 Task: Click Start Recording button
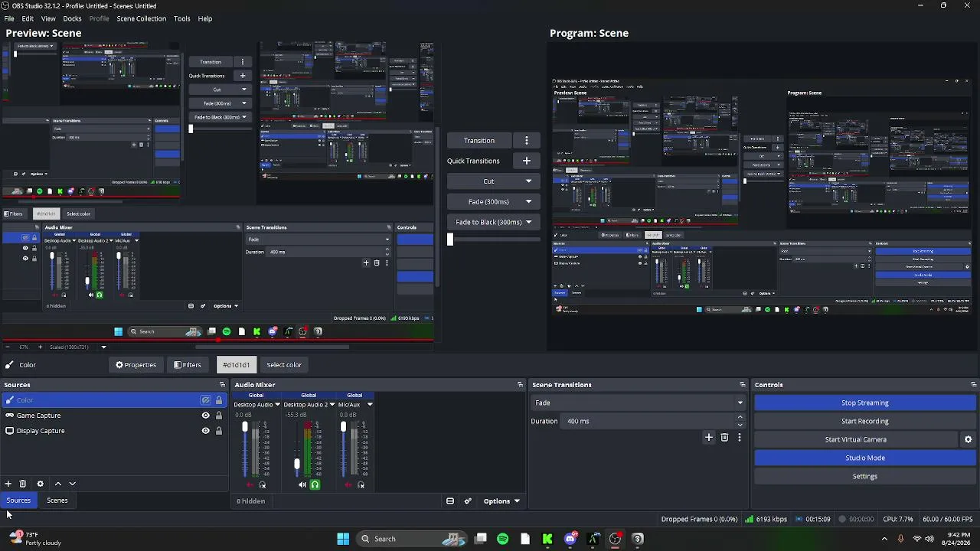pos(865,422)
